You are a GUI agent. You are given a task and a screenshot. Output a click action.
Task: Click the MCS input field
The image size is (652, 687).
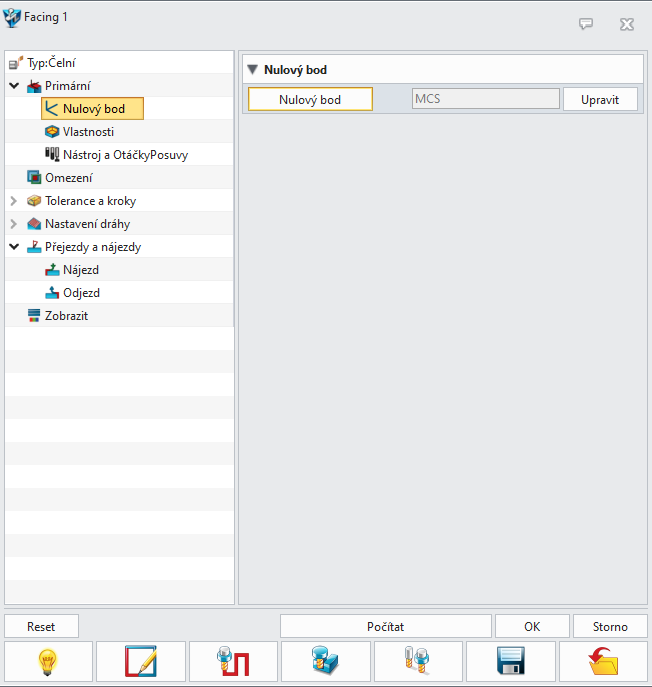pyautogui.click(x=485, y=99)
